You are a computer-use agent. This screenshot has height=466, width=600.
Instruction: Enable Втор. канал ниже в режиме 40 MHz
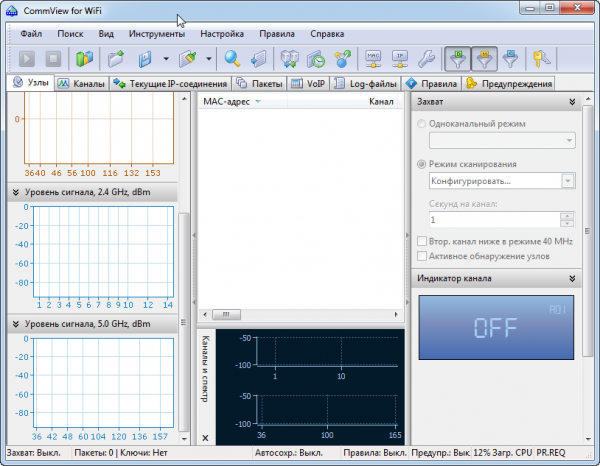pos(422,241)
